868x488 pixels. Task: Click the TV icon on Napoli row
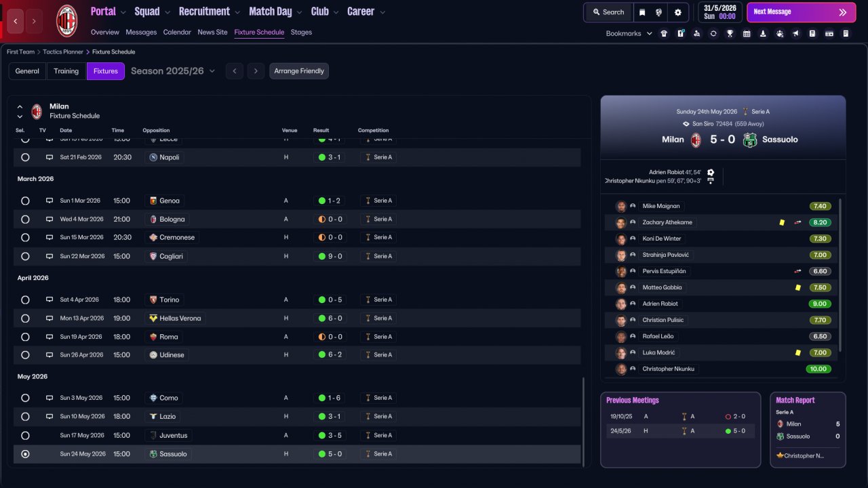tap(49, 157)
